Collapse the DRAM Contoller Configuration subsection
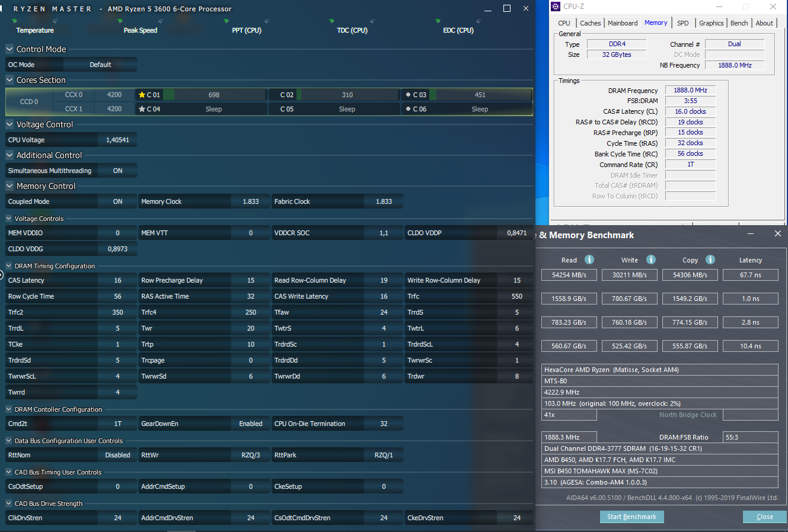Screen dimensions: 788x532 coord(9,409)
